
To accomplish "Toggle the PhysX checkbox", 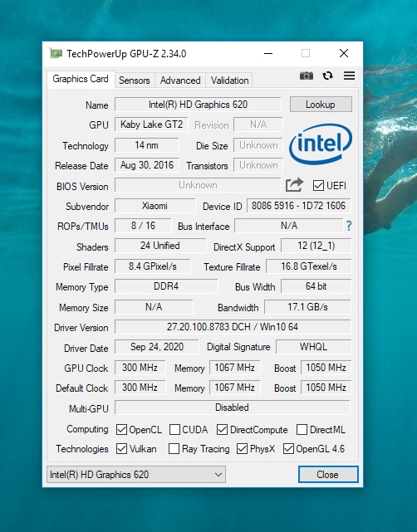I will (x=242, y=448).
